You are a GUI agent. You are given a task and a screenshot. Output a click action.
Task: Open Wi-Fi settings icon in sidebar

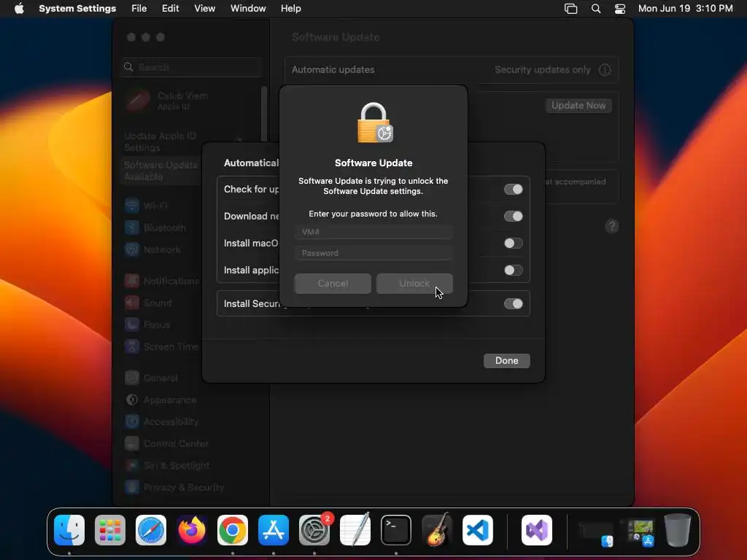(x=132, y=206)
